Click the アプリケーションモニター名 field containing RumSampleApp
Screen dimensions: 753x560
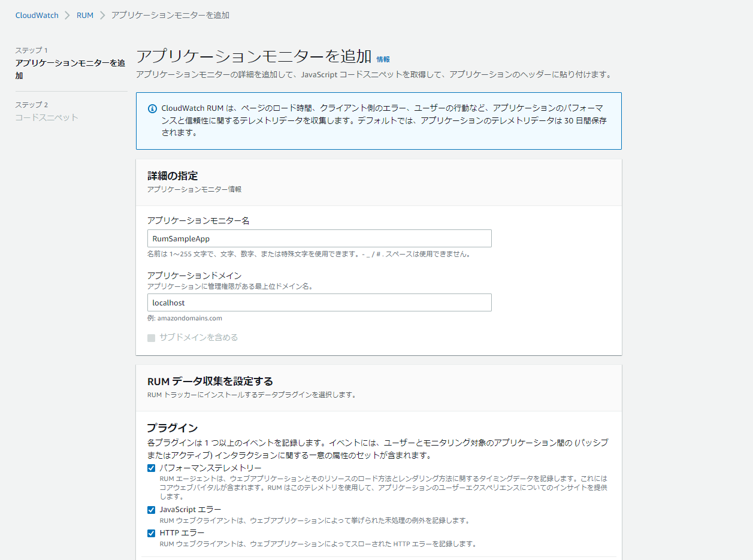tap(319, 238)
